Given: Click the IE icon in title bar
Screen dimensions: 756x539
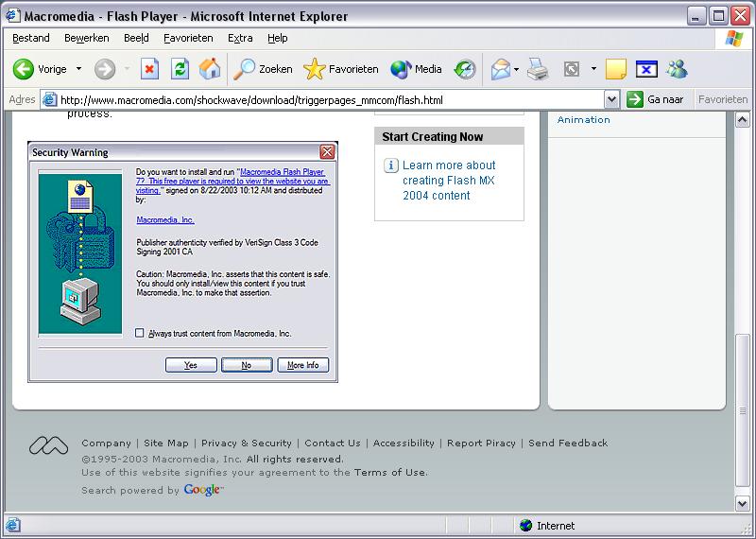Looking at the screenshot, I should pyautogui.click(x=12, y=15).
